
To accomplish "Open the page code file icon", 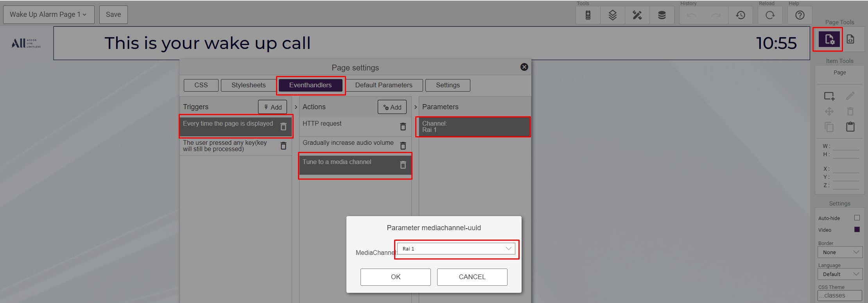I will click(x=850, y=39).
